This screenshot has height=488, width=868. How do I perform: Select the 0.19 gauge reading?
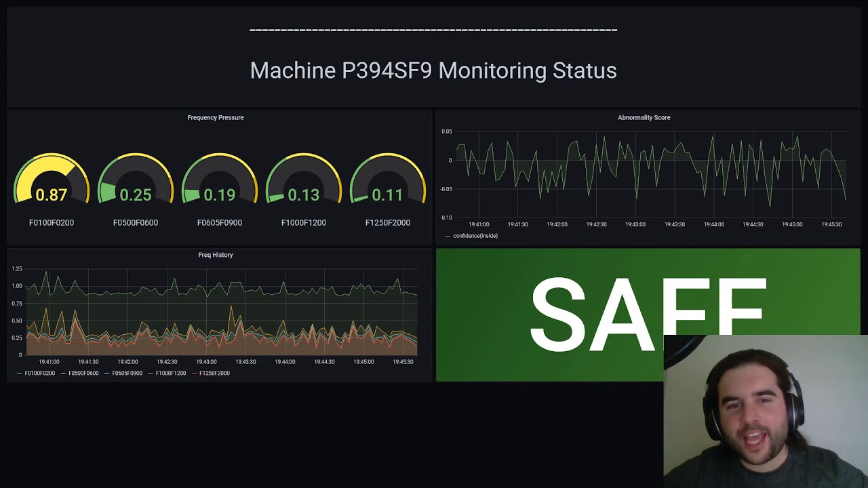220,195
